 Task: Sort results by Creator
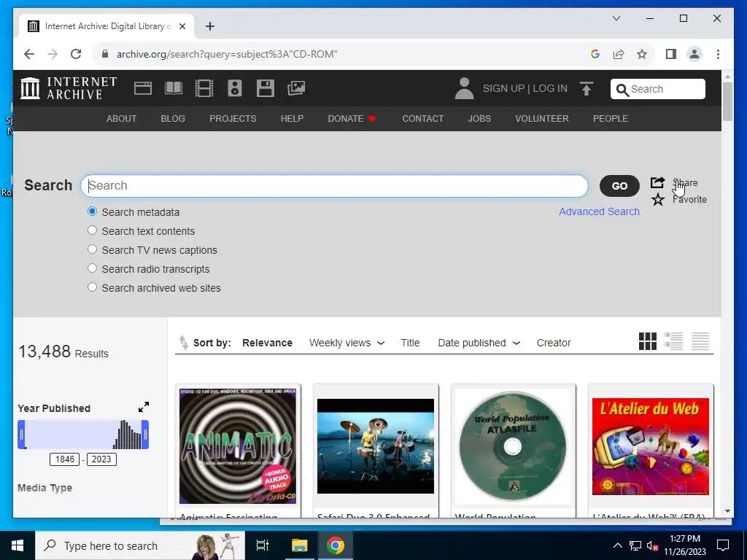[x=554, y=343]
